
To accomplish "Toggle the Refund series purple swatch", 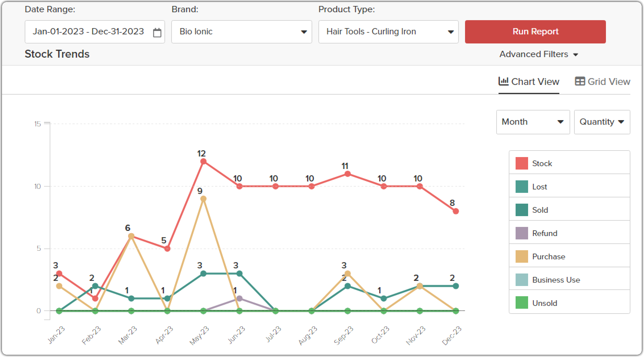I will pyautogui.click(x=522, y=233).
